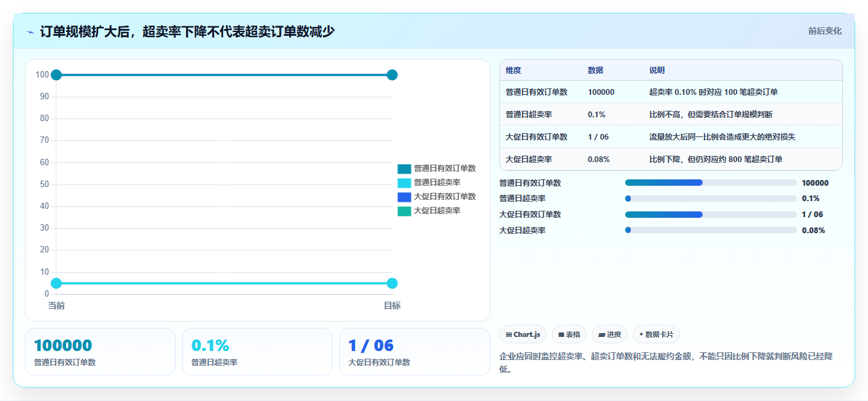This screenshot has height=401, width=868.
Task: Select the 1 / 06 cell in the table
Action: coord(598,137)
